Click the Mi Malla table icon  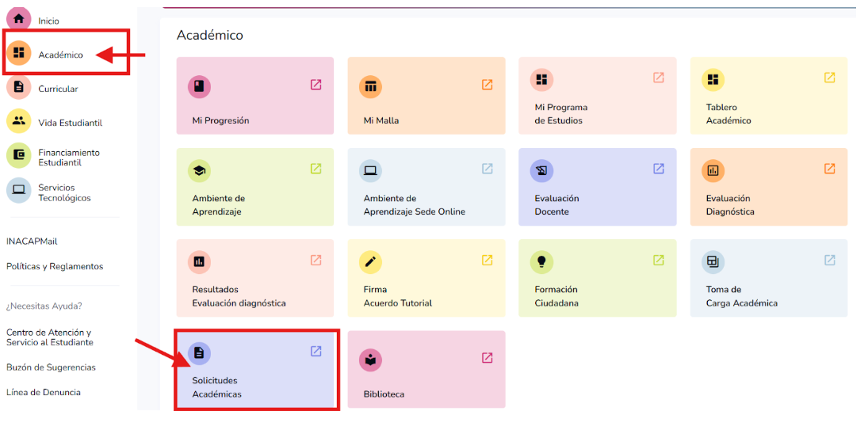[x=370, y=86]
